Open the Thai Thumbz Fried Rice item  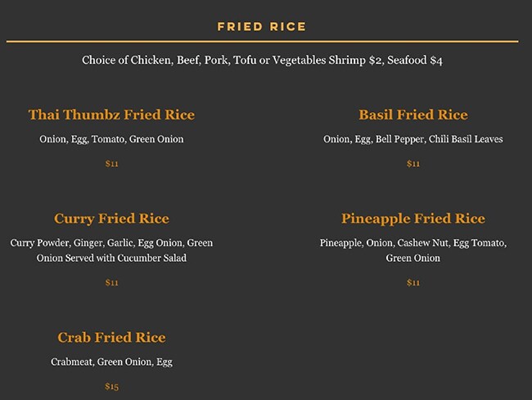pos(111,115)
